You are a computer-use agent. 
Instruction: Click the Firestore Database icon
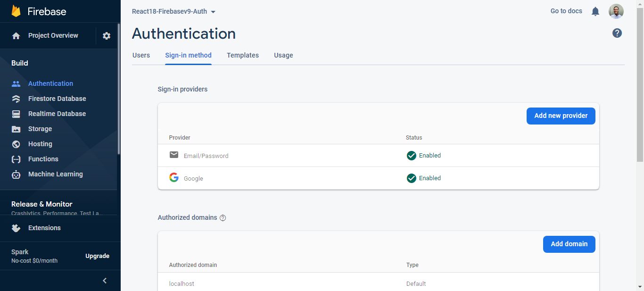tap(16, 99)
